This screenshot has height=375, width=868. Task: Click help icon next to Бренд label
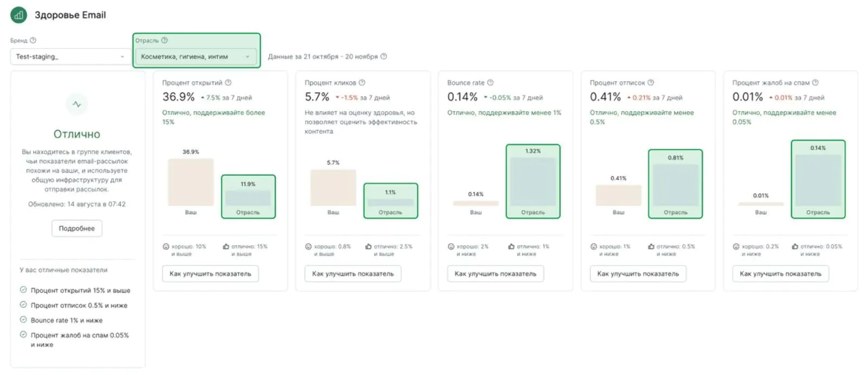coord(33,40)
